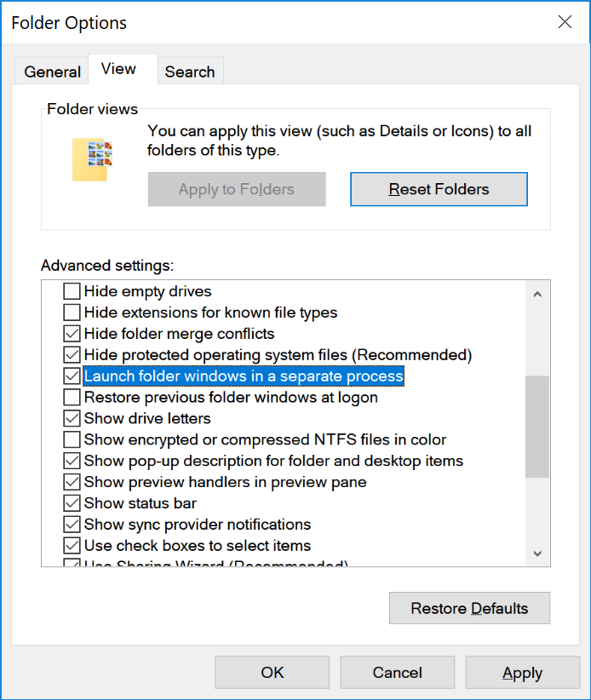Viewport: 591px width, 700px height.
Task: Disable Use check boxes to select items
Action: click(72, 545)
